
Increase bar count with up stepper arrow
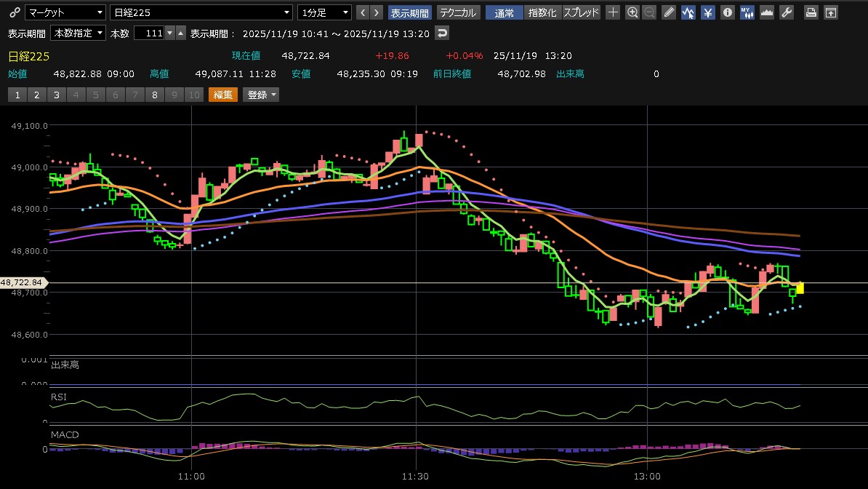pos(170,33)
